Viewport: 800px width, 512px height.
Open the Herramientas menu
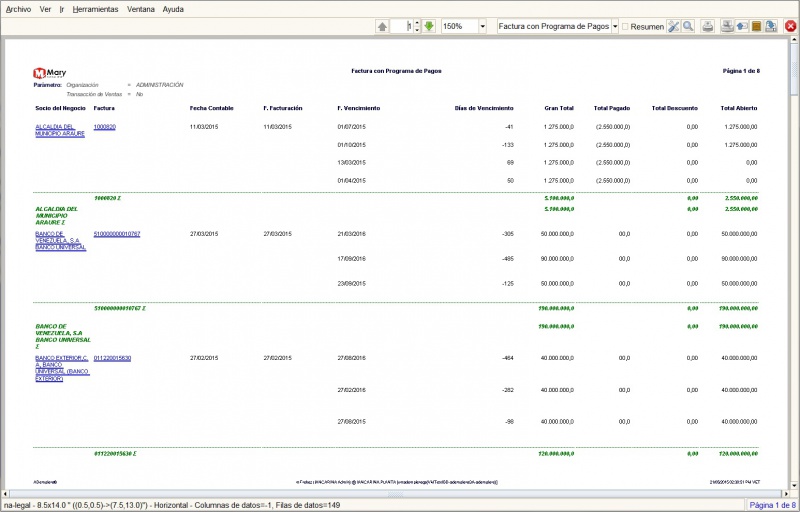(95, 9)
